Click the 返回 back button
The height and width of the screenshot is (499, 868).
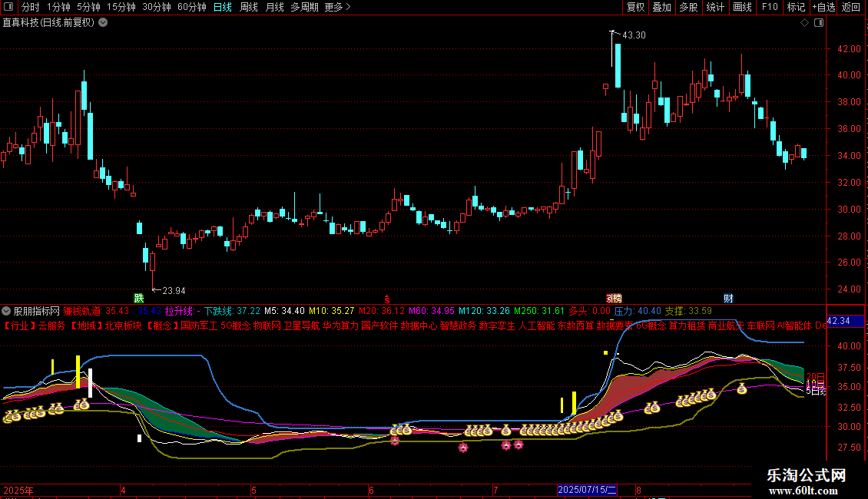click(x=851, y=7)
